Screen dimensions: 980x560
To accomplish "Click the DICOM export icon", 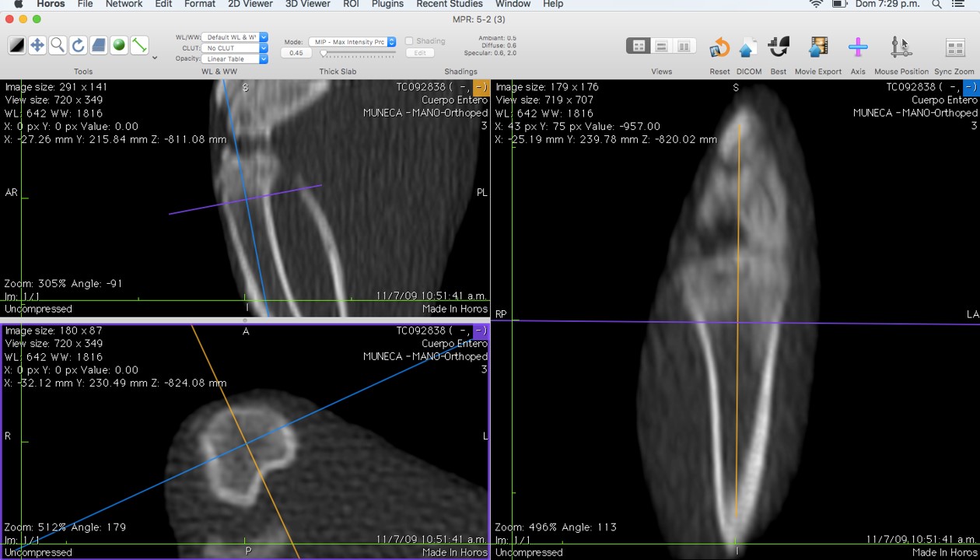I will (x=748, y=48).
